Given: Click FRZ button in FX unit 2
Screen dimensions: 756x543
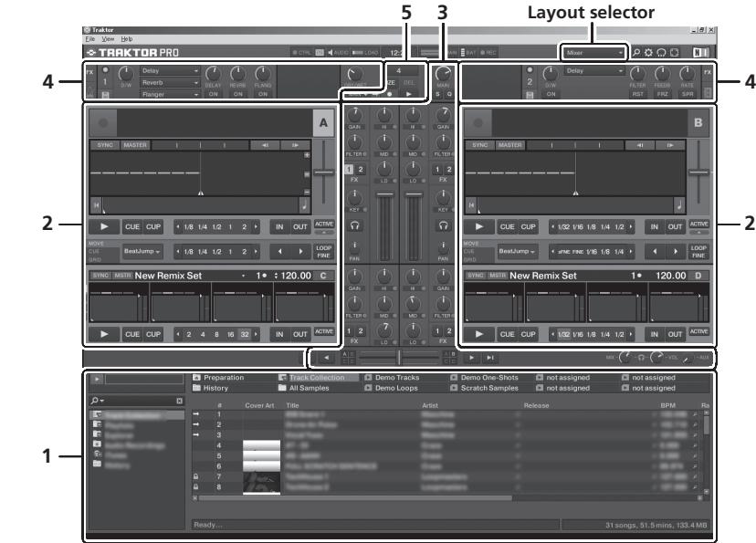Looking at the screenshot, I should (x=663, y=94).
